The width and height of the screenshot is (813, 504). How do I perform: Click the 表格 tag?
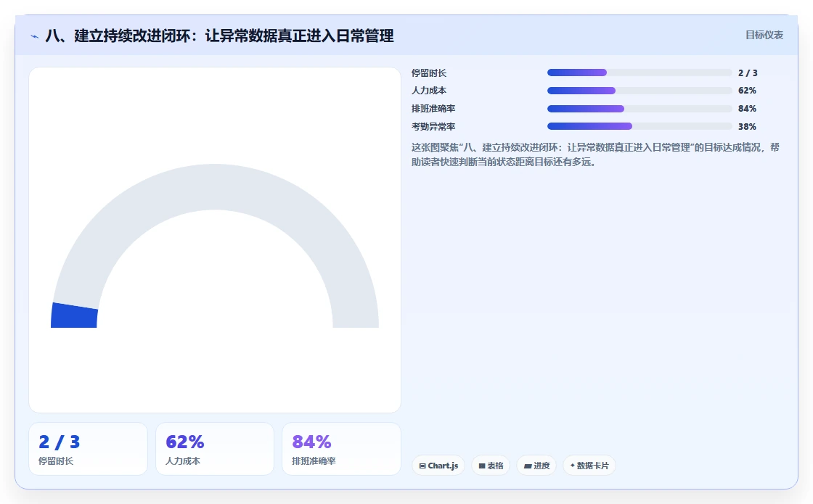pos(491,466)
